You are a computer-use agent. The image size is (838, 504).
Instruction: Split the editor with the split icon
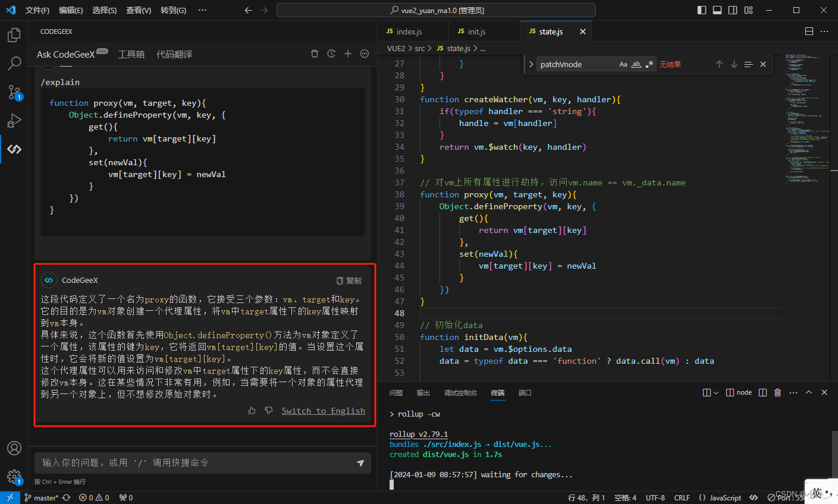[809, 31]
